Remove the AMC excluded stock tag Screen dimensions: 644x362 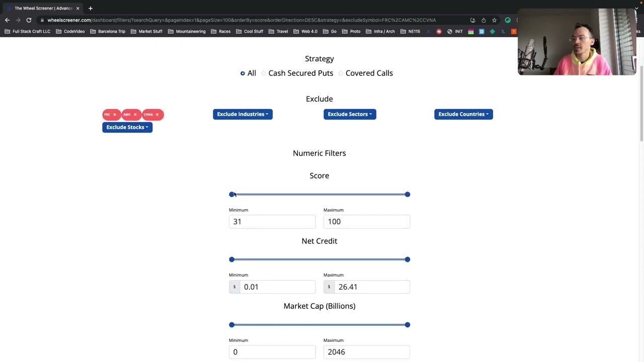[x=135, y=115]
